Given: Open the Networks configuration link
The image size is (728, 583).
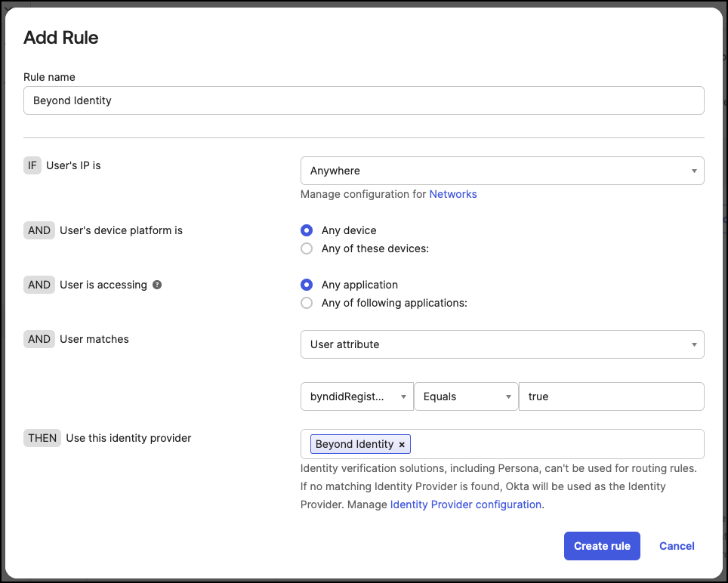Looking at the screenshot, I should click(x=453, y=194).
